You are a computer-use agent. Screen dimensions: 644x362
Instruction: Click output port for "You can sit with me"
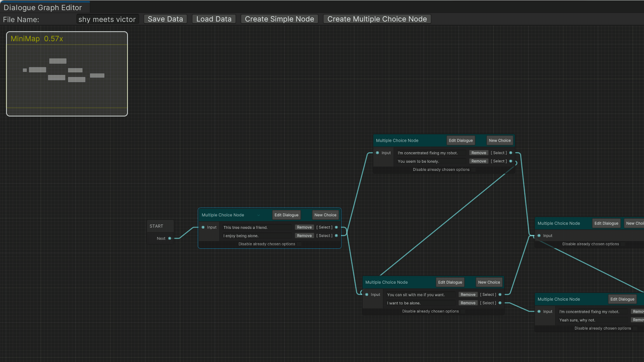pyautogui.click(x=500, y=295)
